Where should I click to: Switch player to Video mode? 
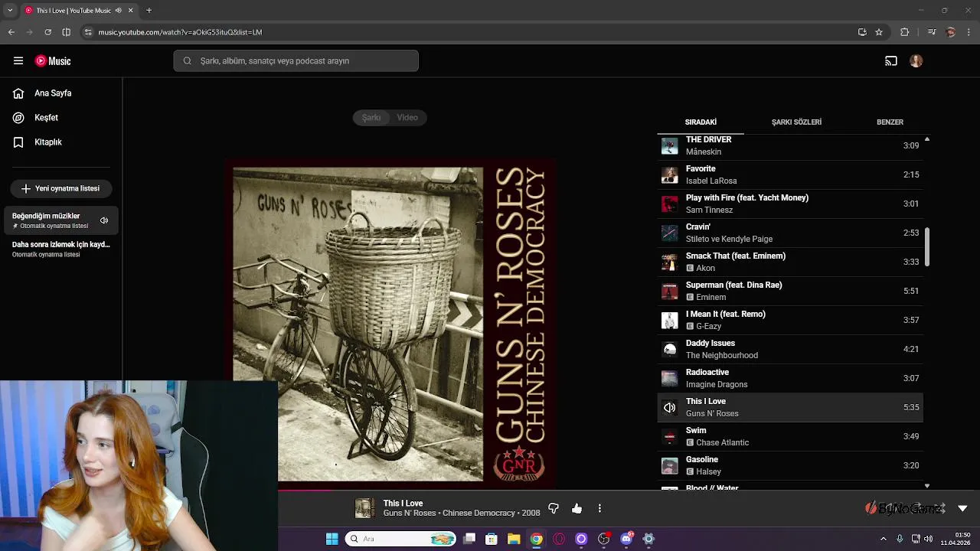(407, 117)
